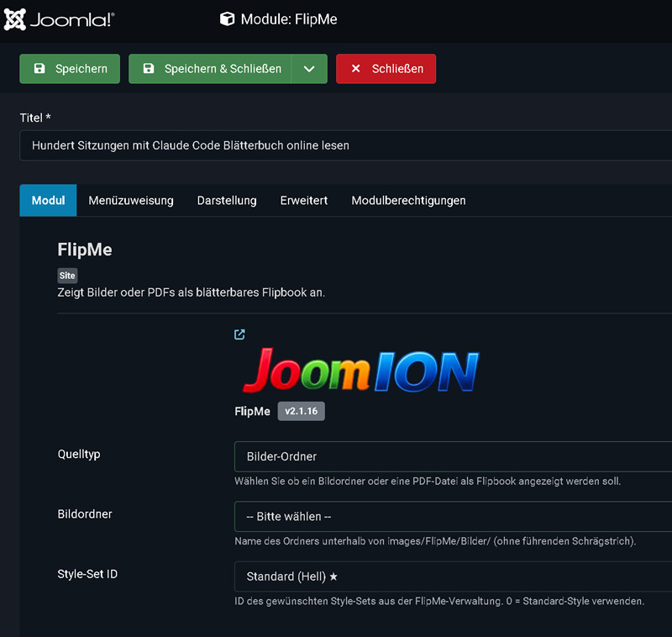Open the Darstellung tab
Image resolution: width=672 pixels, height=637 pixels.
click(227, 200)
